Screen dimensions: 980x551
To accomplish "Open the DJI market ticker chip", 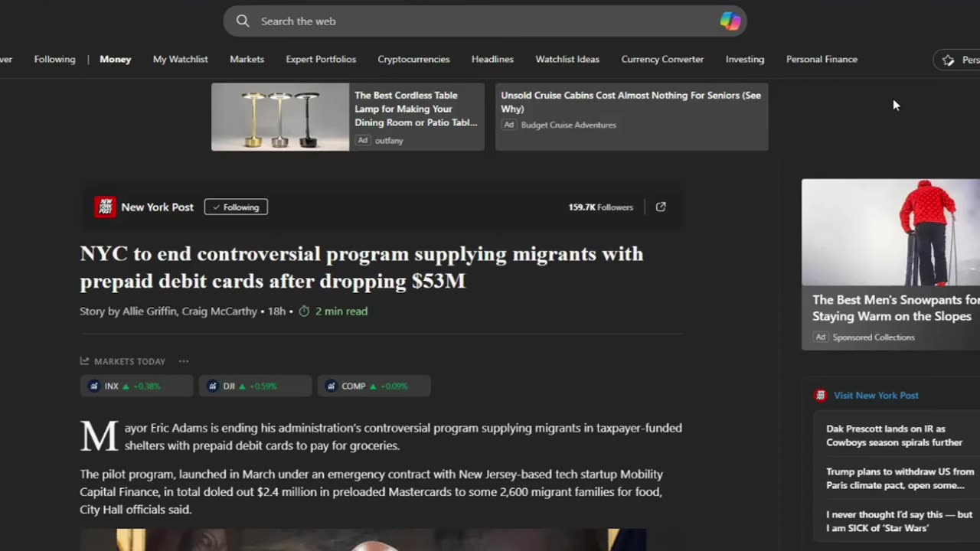I will 255,386.
